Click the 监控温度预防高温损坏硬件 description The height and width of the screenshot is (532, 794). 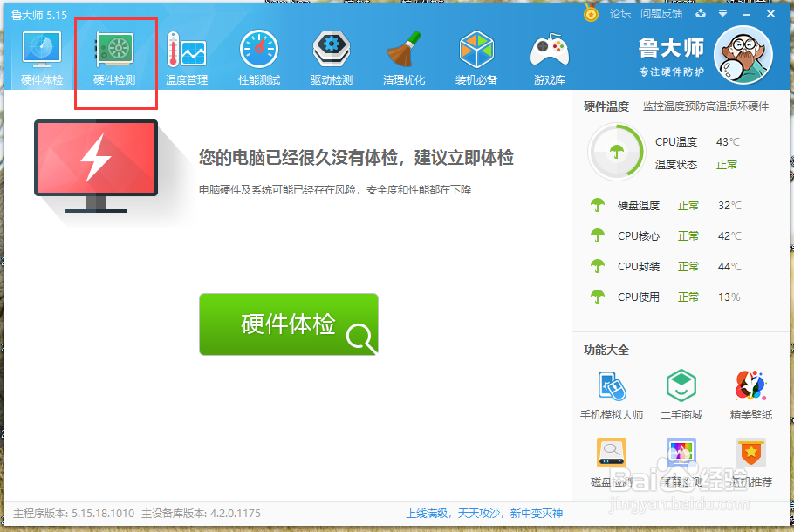click(x=706, y=106)
